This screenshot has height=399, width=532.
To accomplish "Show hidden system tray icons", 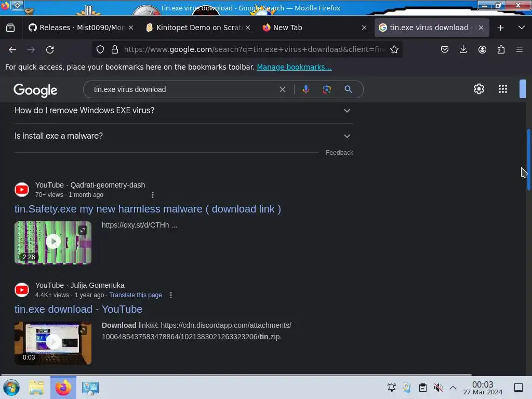I will [x=453, y=388].
